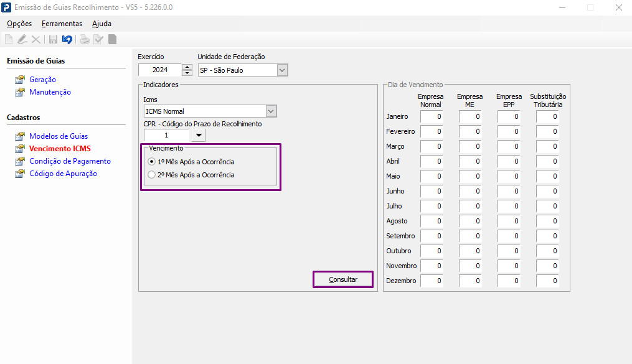Image resolution: width=632 pixels, height=364 pixels.
Task: Click the icon beside Código de Apuração
Action: click(20, 174)
